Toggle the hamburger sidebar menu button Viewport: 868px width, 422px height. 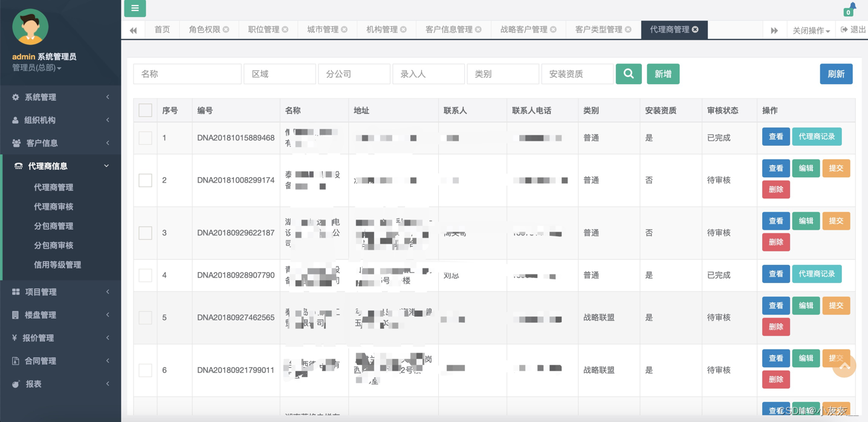click(x=135, y=8)
